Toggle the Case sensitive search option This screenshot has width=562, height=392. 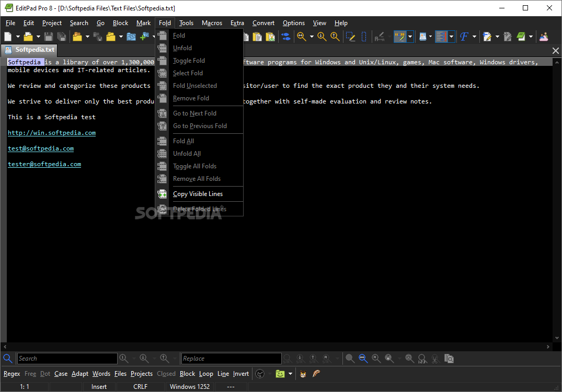point(61,374)
